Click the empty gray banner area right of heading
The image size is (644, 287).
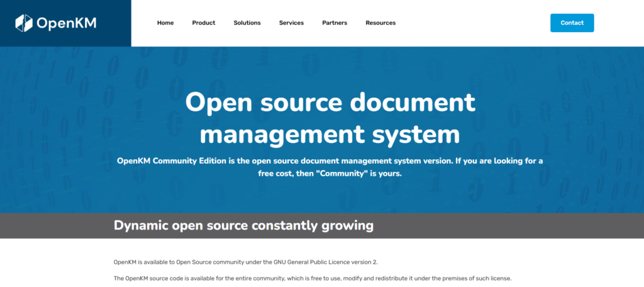(x=503, y=225)
